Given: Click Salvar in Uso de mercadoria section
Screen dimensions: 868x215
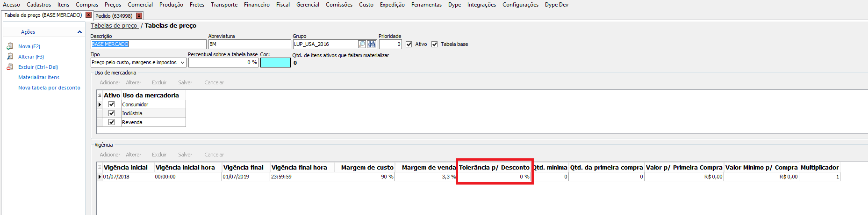Looking at the screenshot, I should 185,82.
